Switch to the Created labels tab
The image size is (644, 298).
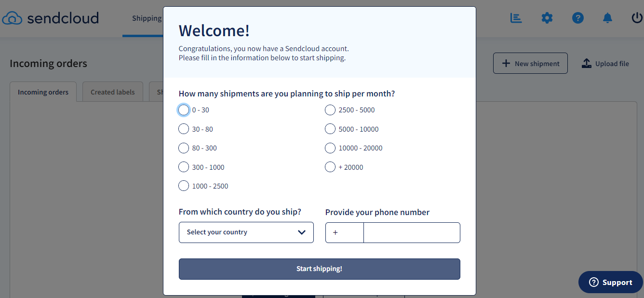pos(113,92)
